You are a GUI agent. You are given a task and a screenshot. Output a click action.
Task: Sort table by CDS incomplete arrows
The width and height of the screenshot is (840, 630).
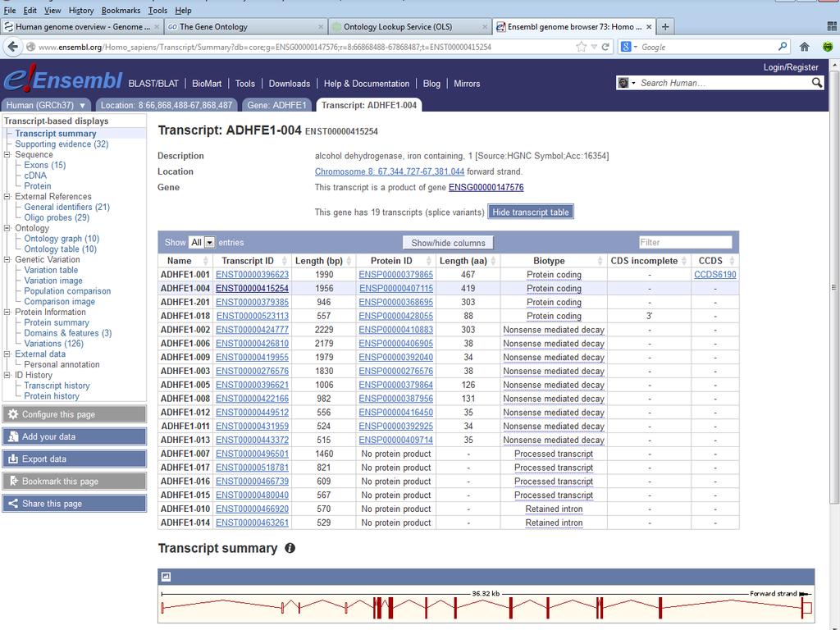coord(684,261)
